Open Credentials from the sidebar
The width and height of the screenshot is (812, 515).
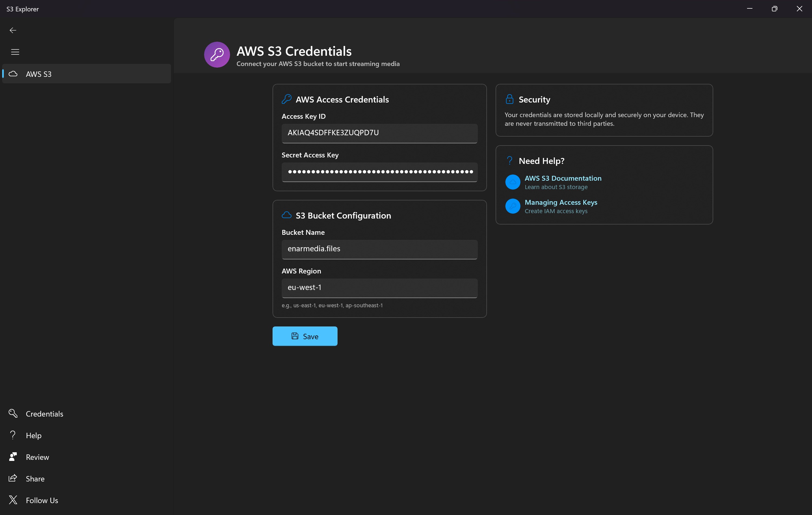[x=87, y=414]
